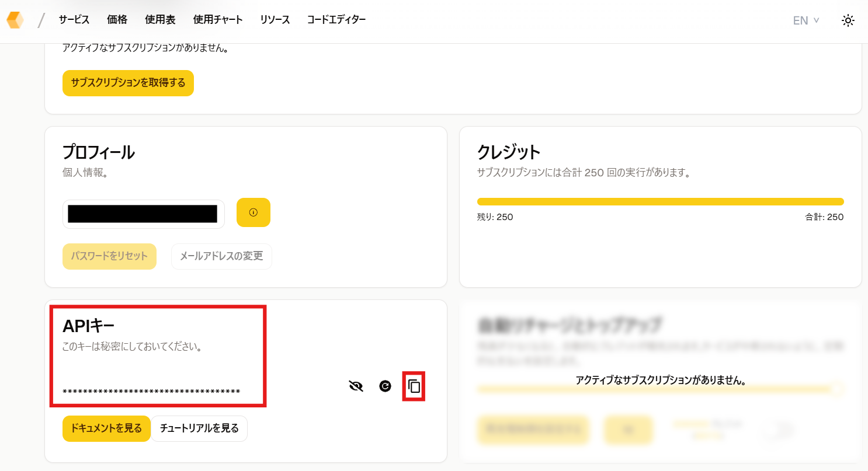
Task: Show the hidden API key via eye icon
Action: [x=356, y=386]
